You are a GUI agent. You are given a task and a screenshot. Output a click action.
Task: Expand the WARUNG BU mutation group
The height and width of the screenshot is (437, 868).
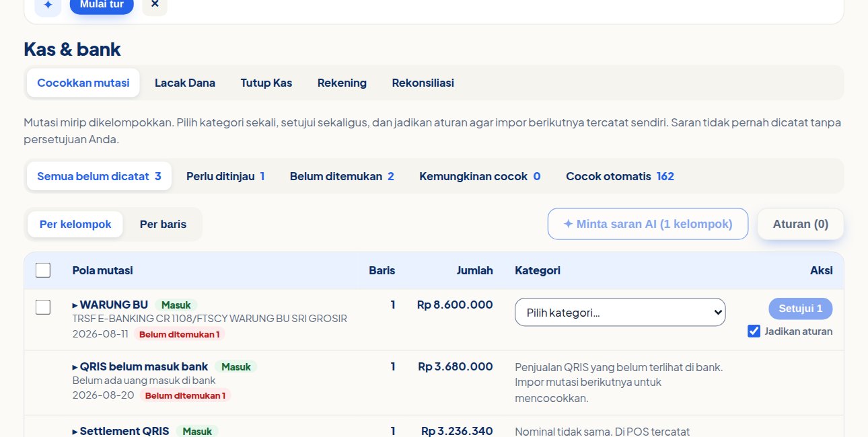click(x=110, y=305)
